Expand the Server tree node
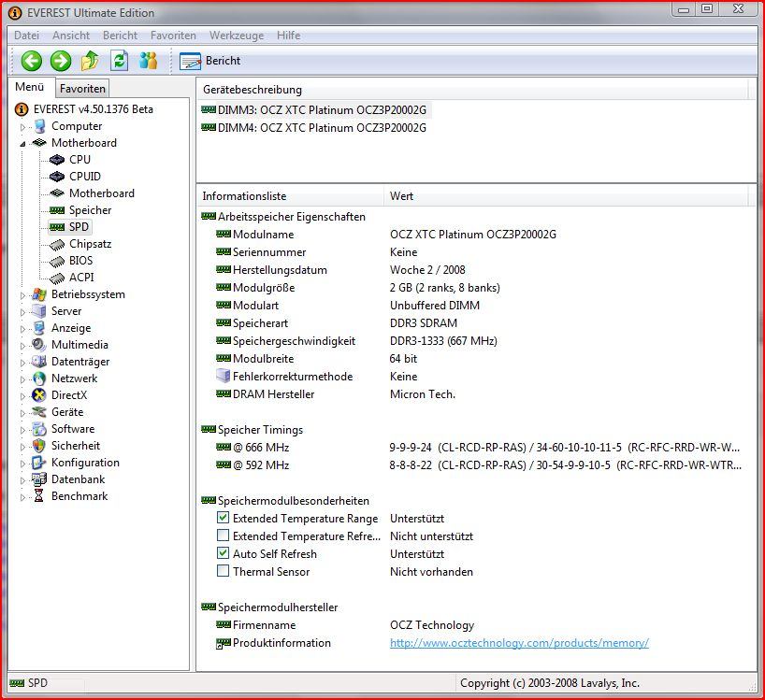Viewport: 765px width, 700px height. [x=22, y=312]
